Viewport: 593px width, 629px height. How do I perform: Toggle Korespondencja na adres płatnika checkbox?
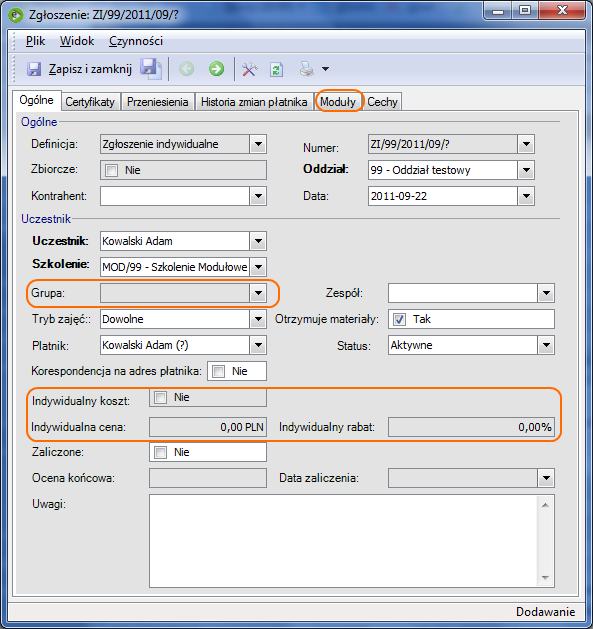tap(219, 371)
